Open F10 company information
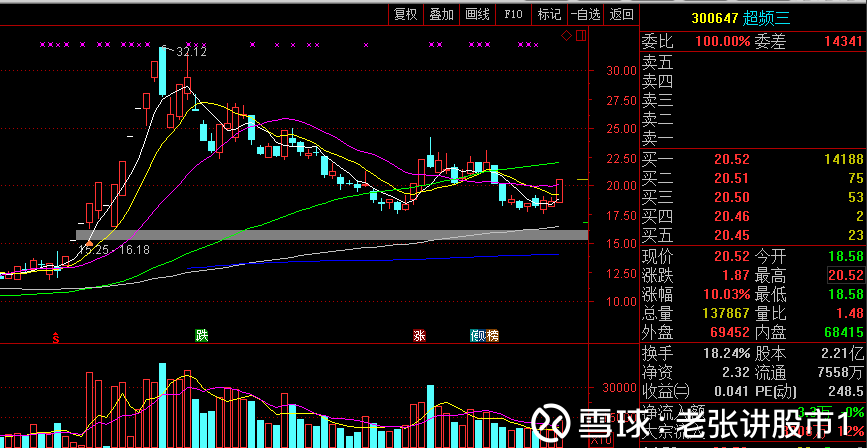The width and height of the screenshot is (867, 448). point(513,14)
